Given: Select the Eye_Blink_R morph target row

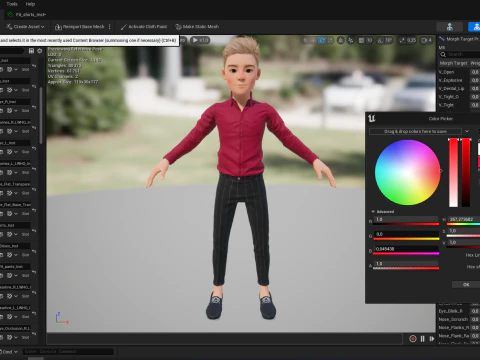Looking at the screenshot, I should [459, 311].
